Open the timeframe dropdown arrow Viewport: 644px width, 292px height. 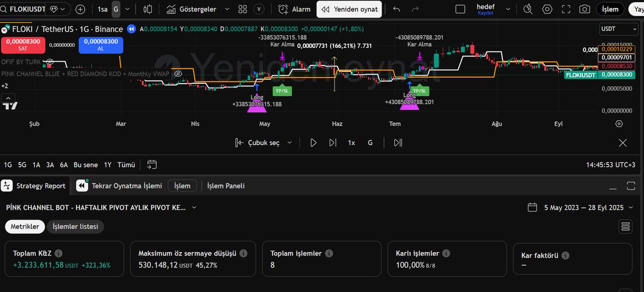(128, 9)
